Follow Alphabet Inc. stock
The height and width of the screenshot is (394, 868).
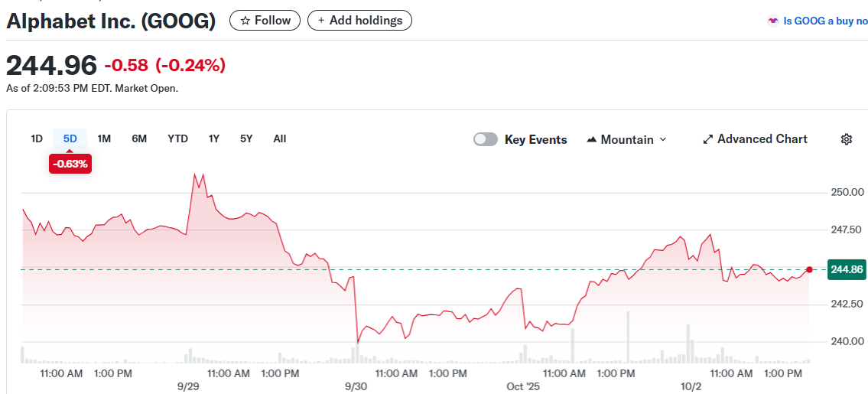click(265, 21)
